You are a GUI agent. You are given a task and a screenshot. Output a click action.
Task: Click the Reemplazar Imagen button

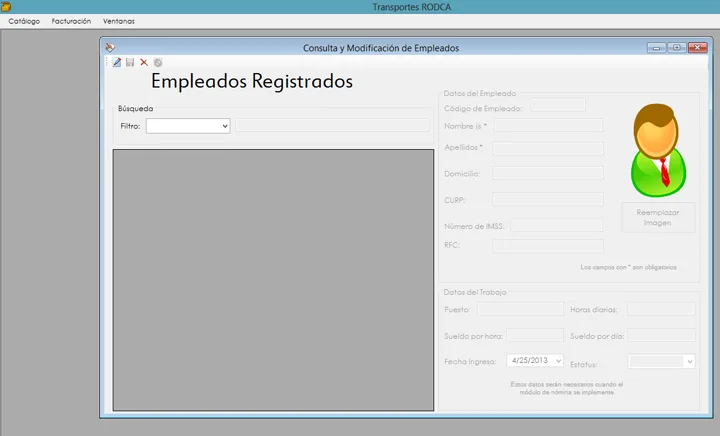pos(658,218)
